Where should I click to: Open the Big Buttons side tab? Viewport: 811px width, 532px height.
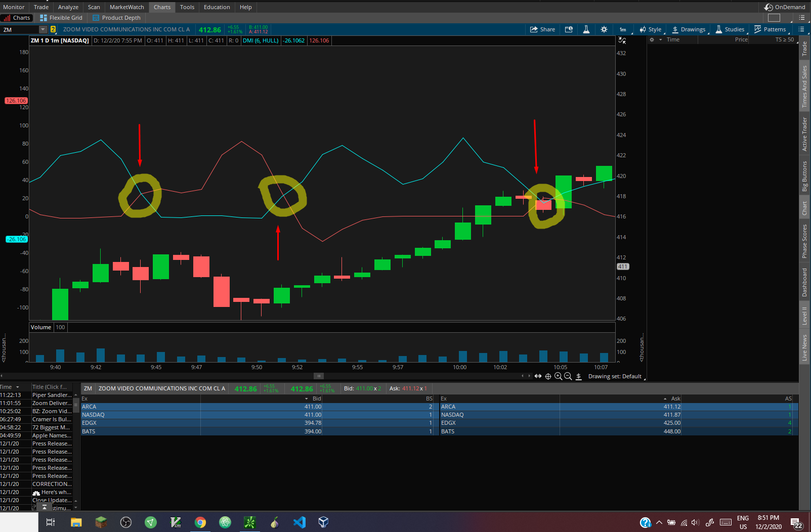(x=804, y=176)
